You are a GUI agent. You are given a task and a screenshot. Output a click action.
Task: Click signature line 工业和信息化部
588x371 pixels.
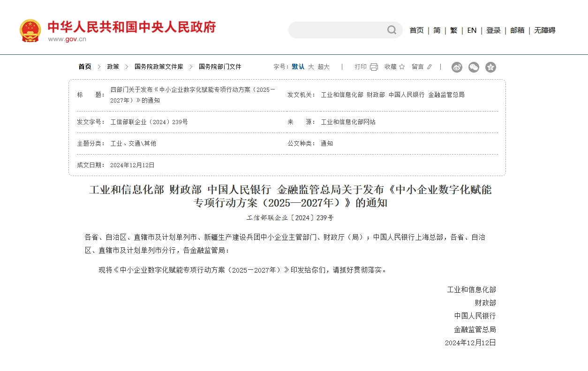[471, 290]
